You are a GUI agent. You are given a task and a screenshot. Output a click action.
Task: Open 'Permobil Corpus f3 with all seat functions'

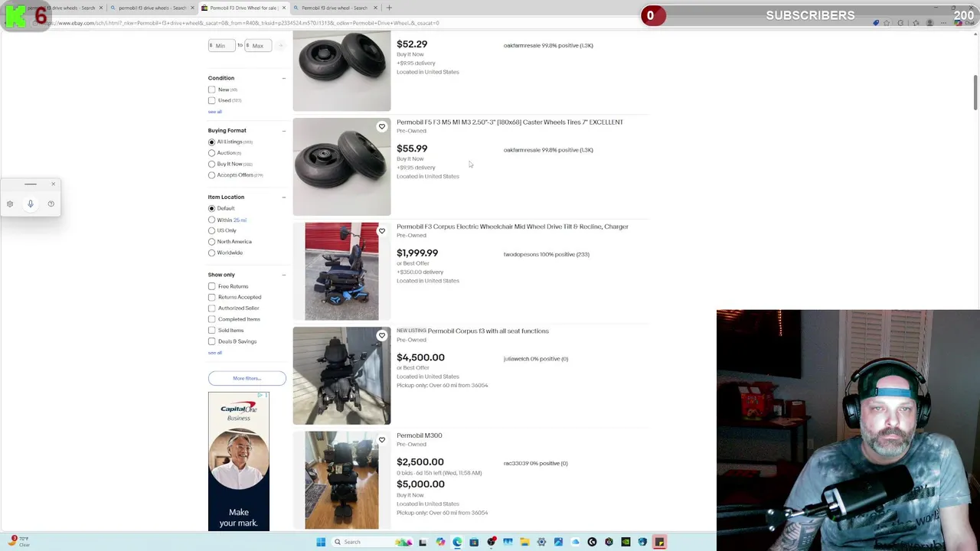coord(488,331)
